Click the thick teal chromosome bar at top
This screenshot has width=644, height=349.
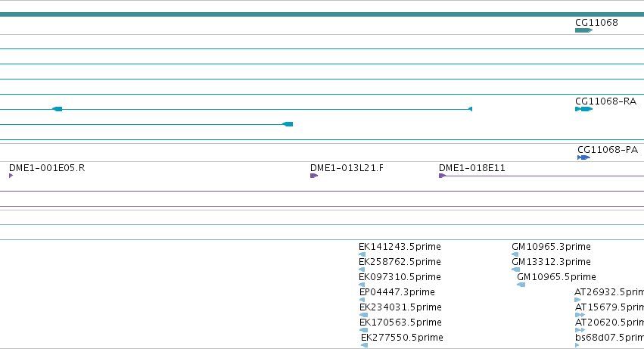[322, 14]
